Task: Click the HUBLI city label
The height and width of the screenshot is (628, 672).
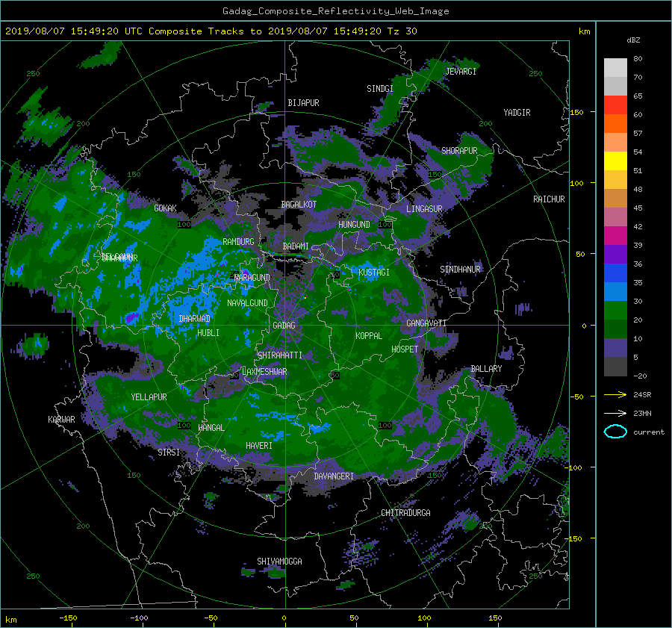Action: tap(208, 332)
